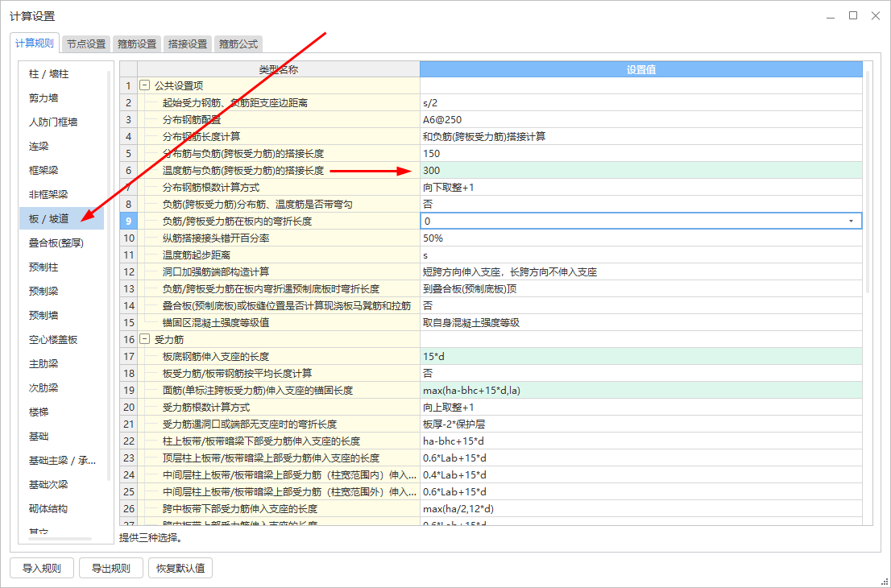Select 人防门框墙 in component list
The height and width of the screenshot is (588, 891).
[x=62, y=122]
